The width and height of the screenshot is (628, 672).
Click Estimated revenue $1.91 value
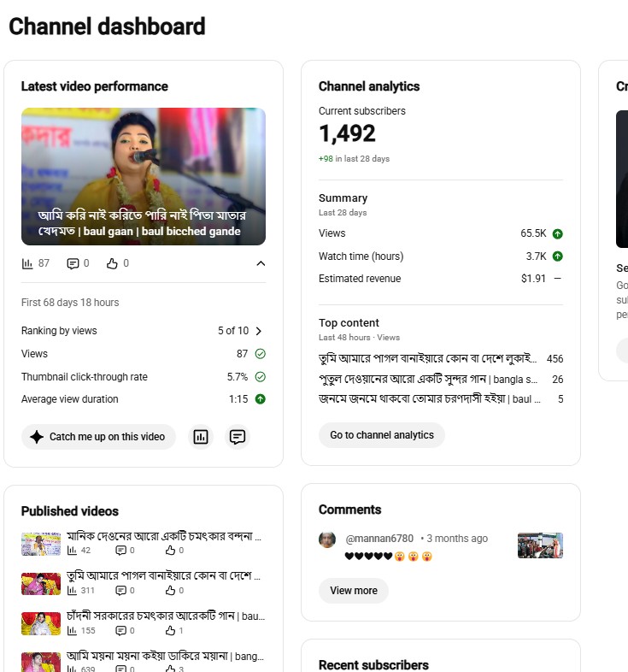point(533,279)
